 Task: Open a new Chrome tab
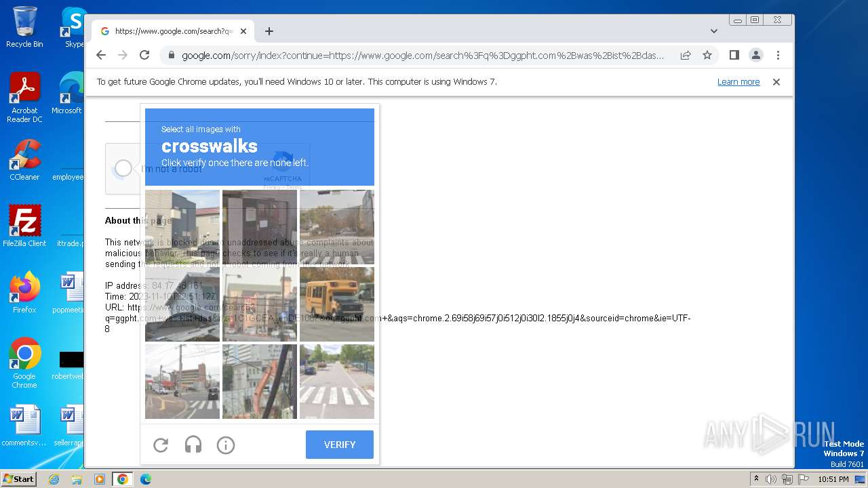pyautogui.click(x=269, y=31)
